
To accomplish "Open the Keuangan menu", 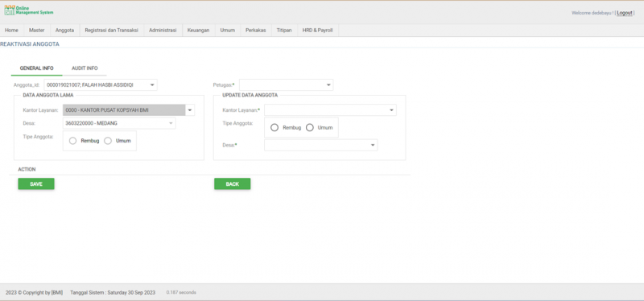I will 198,31.
